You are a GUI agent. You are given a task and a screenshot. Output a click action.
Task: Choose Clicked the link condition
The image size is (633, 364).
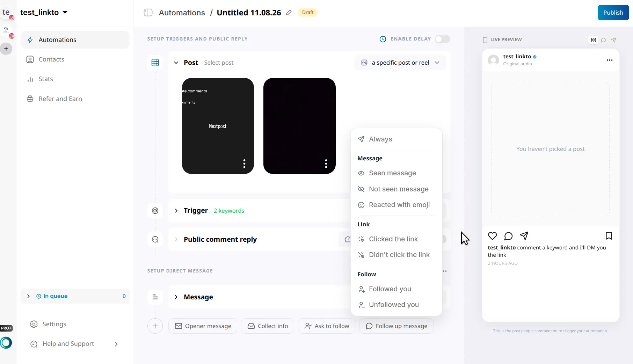(x=396, y=239)
